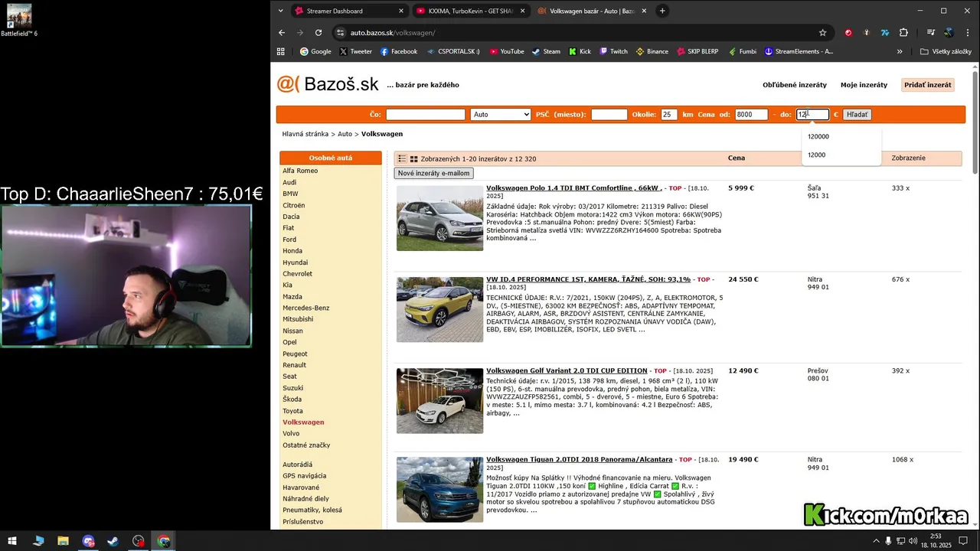Focus the PSČ (miesto) input field

click(x=609, y=115)
